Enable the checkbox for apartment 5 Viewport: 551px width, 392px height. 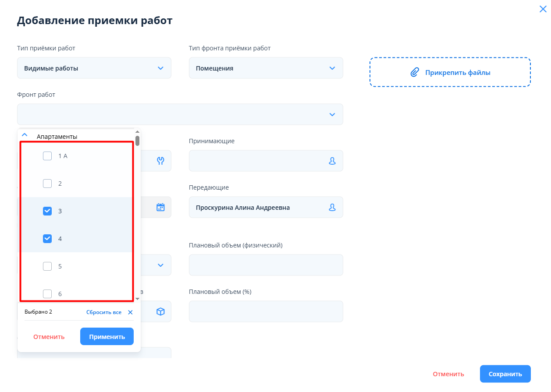tap(47, 266)
